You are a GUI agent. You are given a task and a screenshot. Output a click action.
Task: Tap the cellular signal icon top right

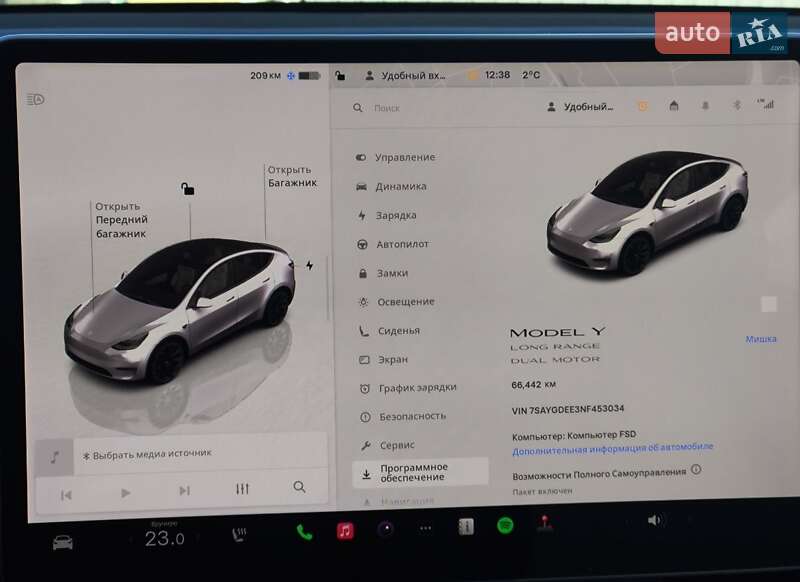(x=766, y=104)
